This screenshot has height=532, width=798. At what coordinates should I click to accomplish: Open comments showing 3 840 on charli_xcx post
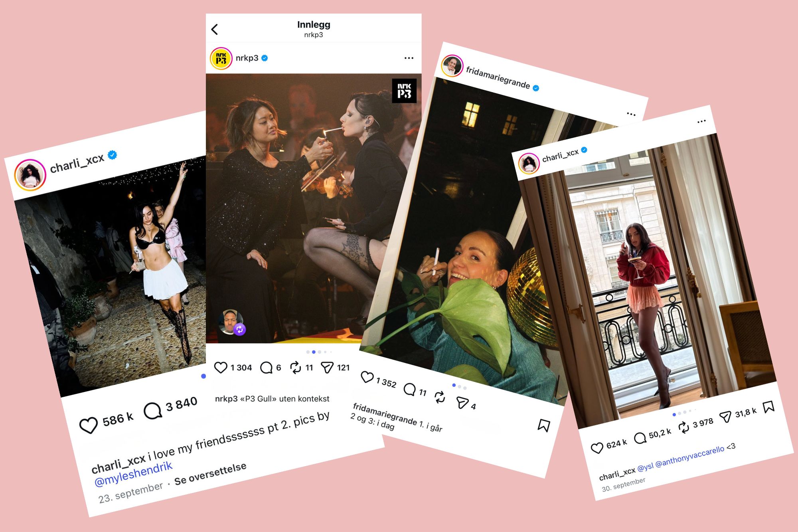tap(153, 411)
